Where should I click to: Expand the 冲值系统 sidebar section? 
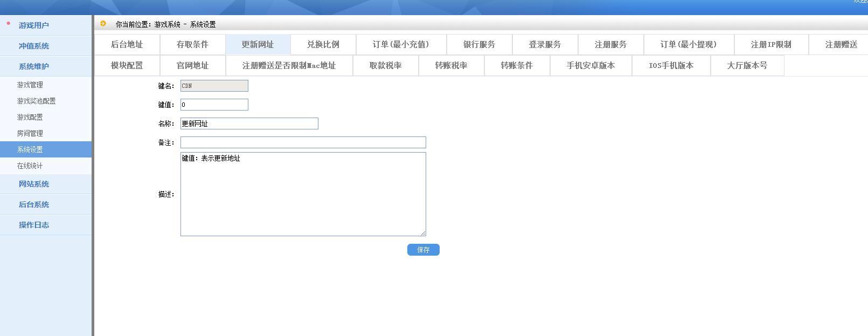click(34, 46)
